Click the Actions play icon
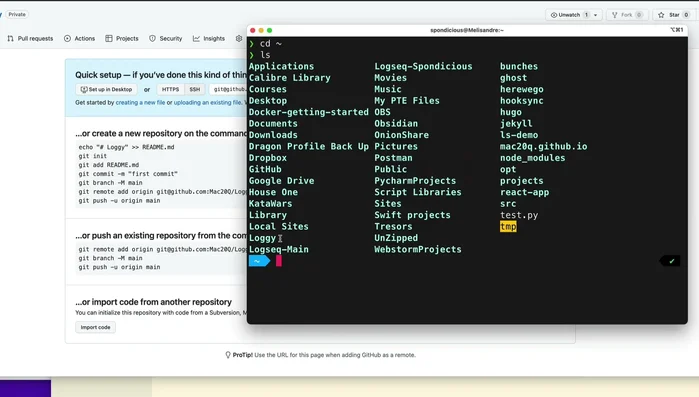The image size is (699, 397). pyautogui.click(x=67, y=39)
